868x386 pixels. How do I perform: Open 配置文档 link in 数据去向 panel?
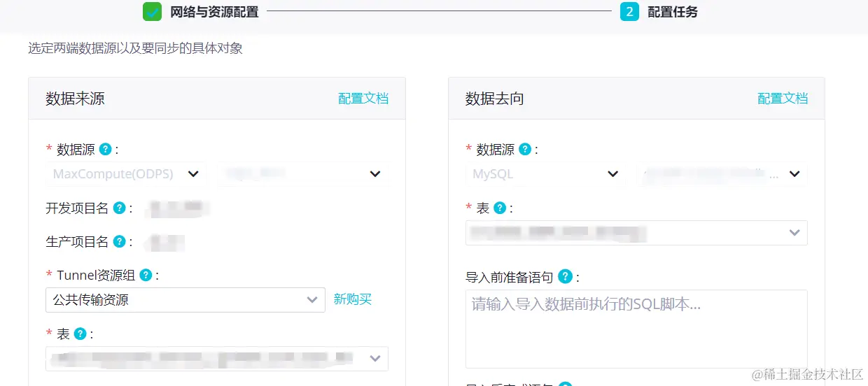pyautogui.click(x=783, y=99)
